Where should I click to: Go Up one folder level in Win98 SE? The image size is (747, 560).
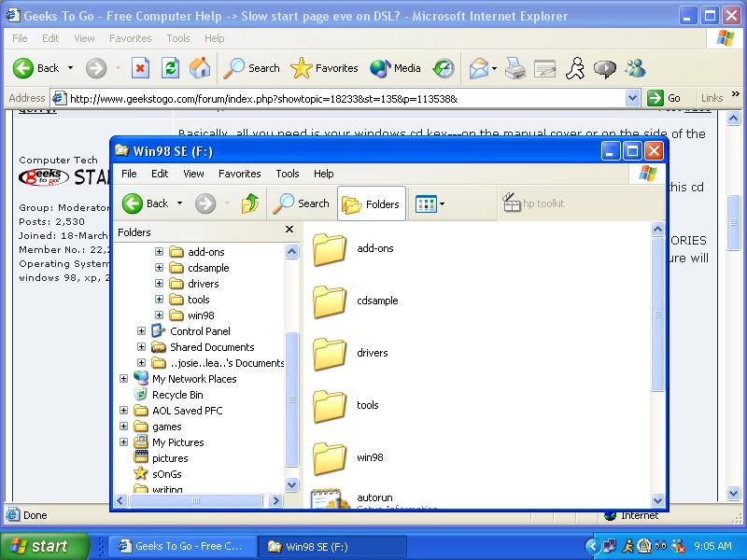coord(250,203)
